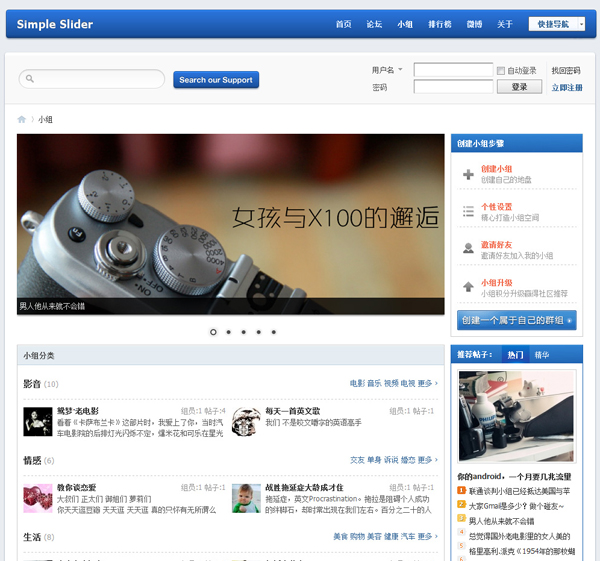Select the first slider dot
Image resolution: width=600 pixels, height=561 pixels.
pyautogui.click(x=213, y=332)
